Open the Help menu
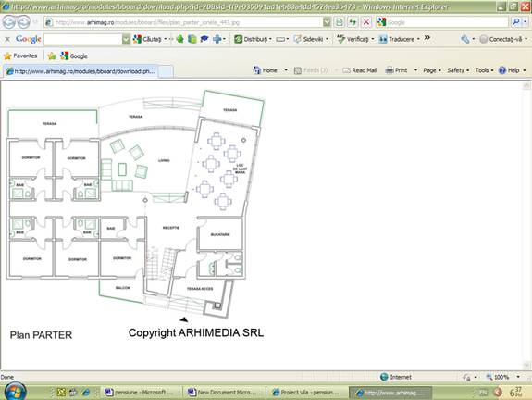Image resolution: width=532 pixels, height=400 pixels. (512, 70)
